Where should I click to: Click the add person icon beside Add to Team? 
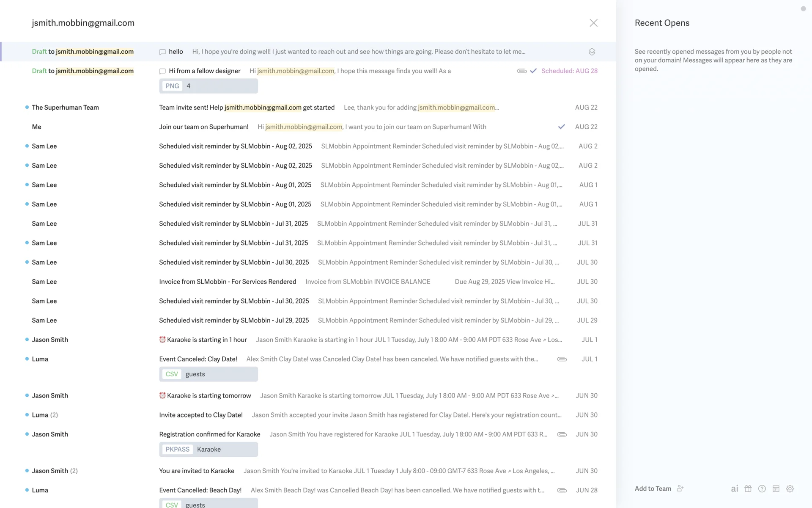point(680,489)
